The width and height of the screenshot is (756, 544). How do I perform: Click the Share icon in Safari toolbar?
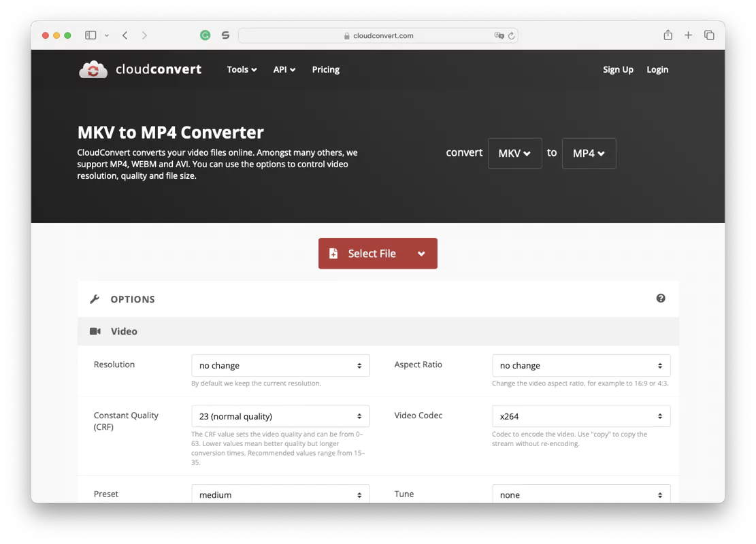coord(668,35)
